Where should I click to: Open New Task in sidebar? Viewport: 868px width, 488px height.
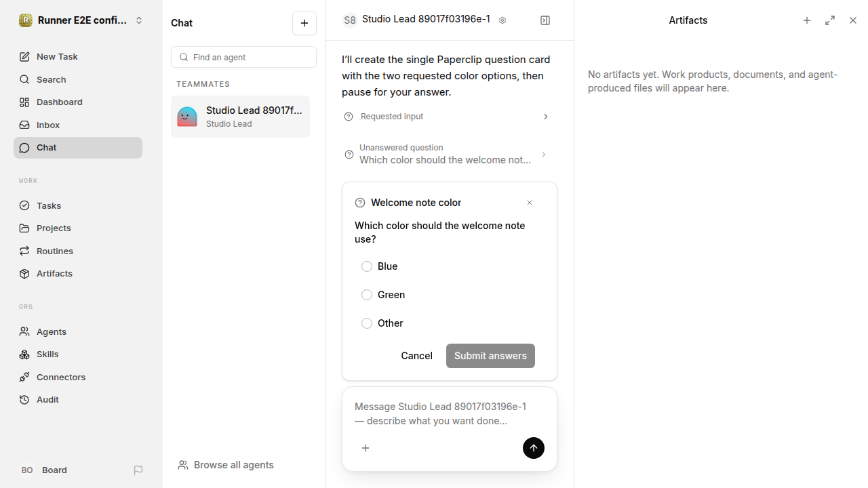click(78, 57)
